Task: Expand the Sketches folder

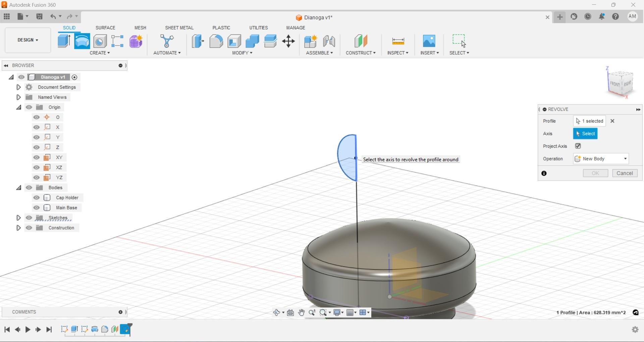Action: point(18,218)
